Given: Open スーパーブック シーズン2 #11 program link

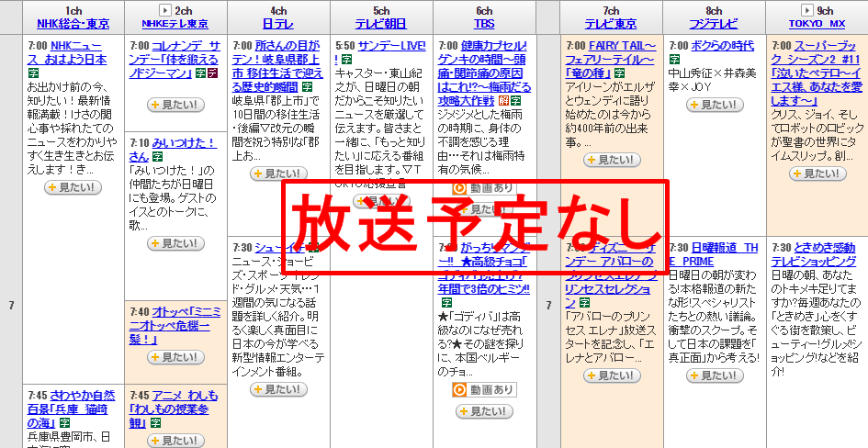Looking at the screenshot, I should coord(816,73).
